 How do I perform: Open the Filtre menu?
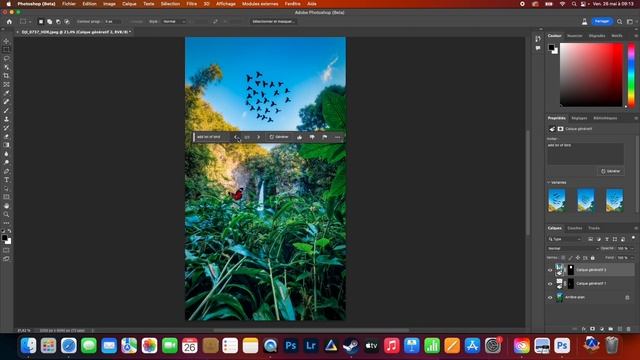pos(191,4)
